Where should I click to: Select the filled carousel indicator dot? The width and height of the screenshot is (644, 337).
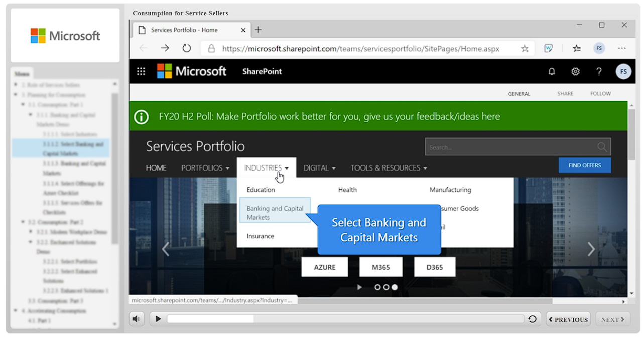coord(395,287)
